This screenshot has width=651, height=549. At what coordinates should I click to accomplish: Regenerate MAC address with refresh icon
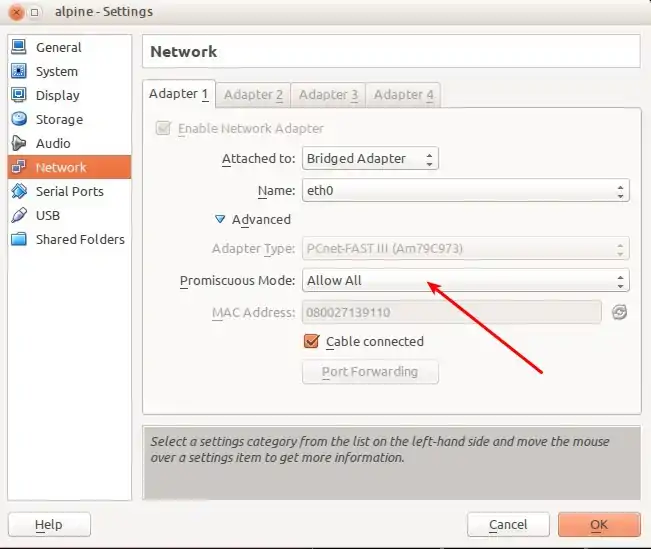coord(619,313)
